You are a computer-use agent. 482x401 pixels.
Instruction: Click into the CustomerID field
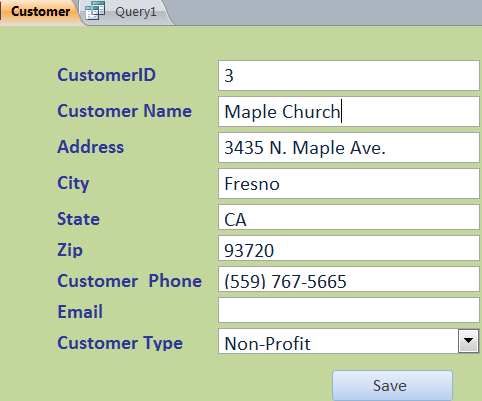coord(349,76)
